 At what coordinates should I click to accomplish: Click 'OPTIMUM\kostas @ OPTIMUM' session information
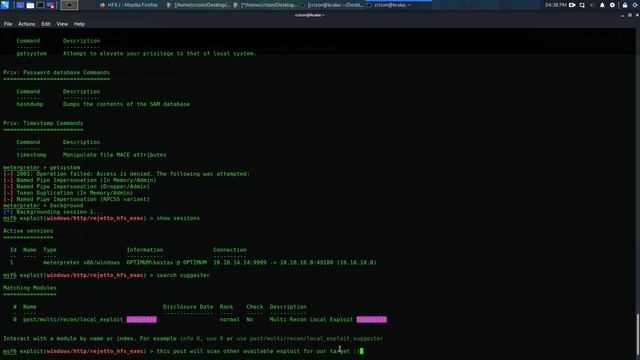coord(167,262)
